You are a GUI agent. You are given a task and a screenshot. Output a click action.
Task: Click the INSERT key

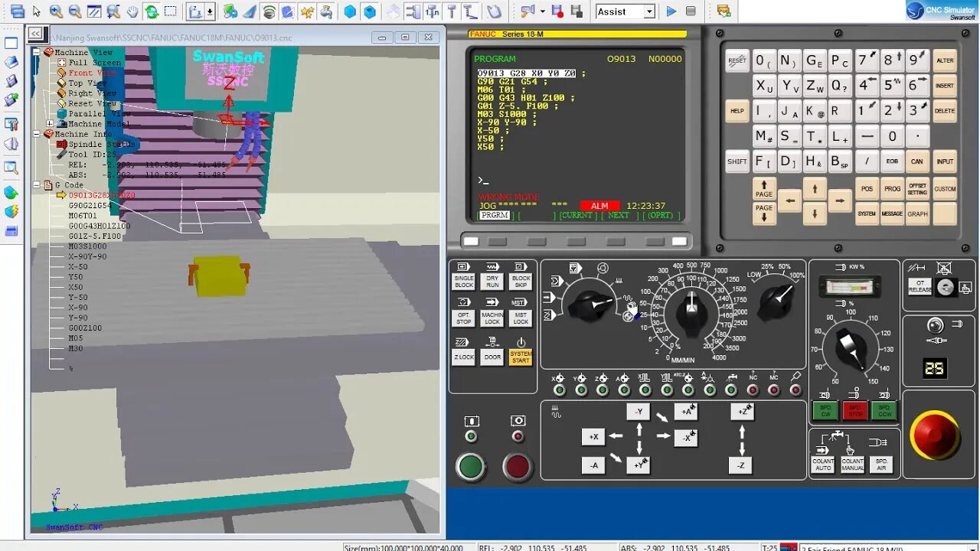(x=945, y=86)
